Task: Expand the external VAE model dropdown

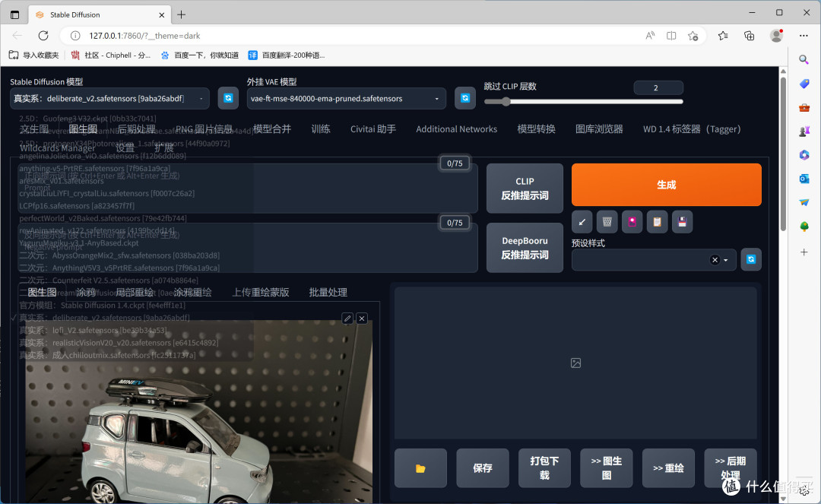Action: 436,98
